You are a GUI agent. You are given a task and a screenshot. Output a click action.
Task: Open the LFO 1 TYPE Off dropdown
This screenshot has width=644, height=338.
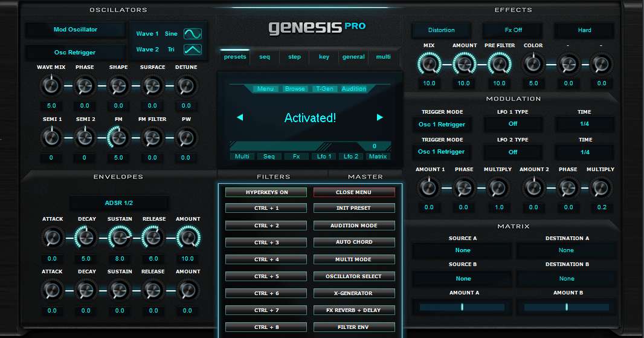click(513, 124)
